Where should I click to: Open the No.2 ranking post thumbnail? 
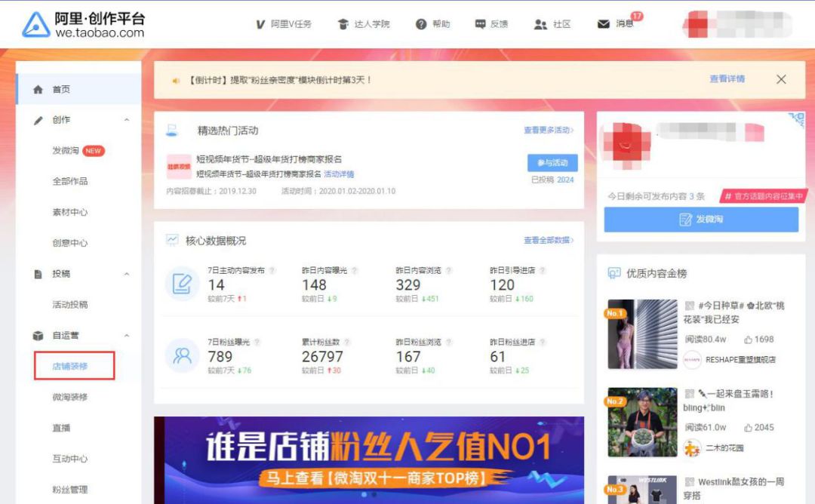point(642,422)
